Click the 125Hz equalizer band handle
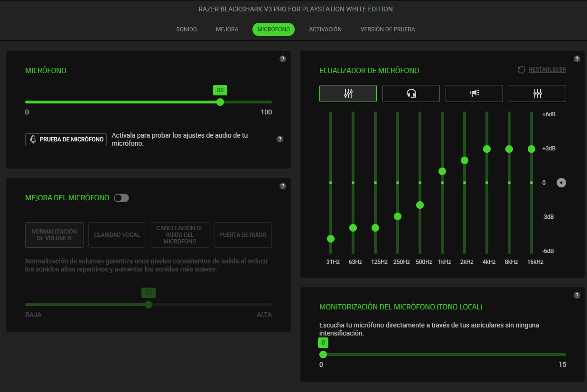 (375, 228)
